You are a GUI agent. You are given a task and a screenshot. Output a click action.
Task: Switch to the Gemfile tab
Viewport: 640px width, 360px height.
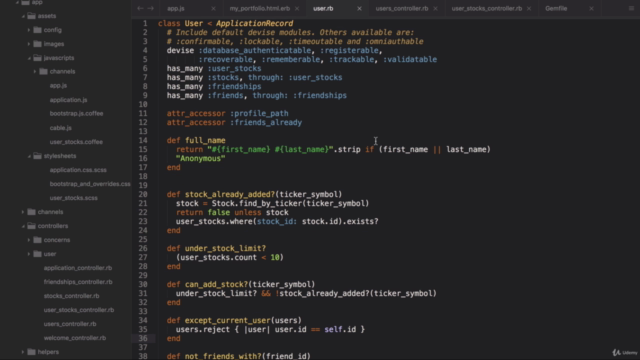tap(556, 9)
